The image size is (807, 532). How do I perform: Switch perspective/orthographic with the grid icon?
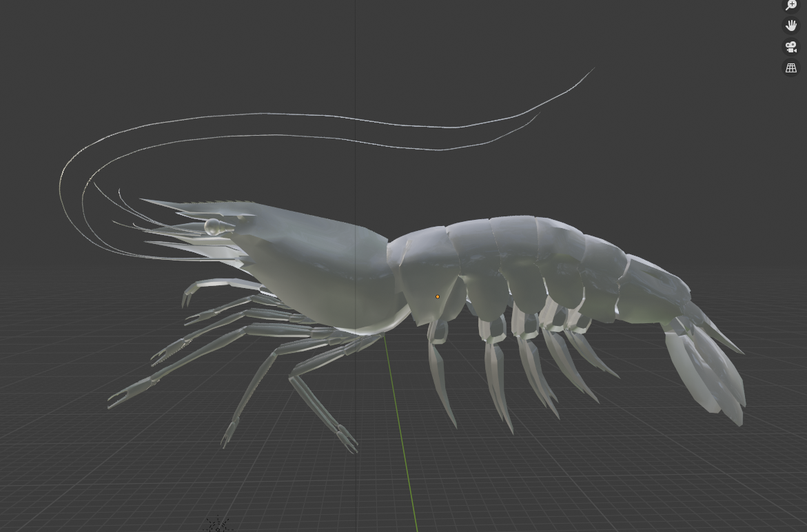(791, 68)
